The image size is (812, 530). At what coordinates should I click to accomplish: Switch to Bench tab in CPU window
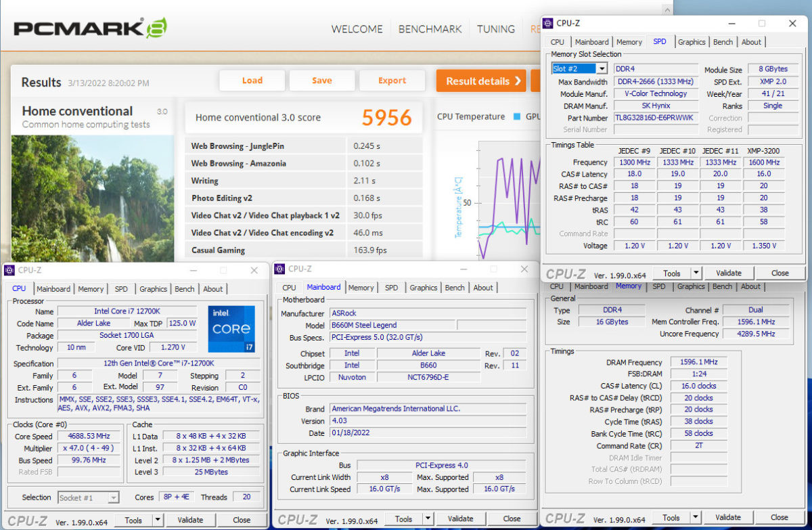pyautogui.click(x=185, y=289)
